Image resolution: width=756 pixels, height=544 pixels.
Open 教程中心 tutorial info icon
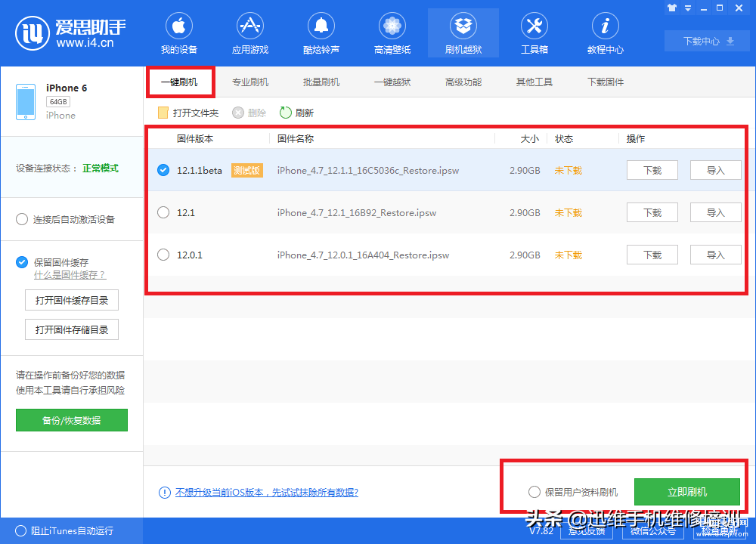point(605,26)
